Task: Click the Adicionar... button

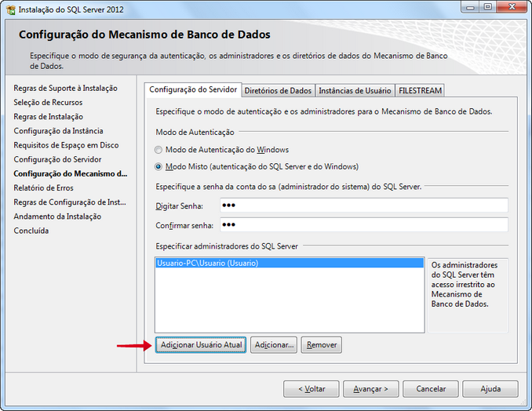Action: click(274, 345)
